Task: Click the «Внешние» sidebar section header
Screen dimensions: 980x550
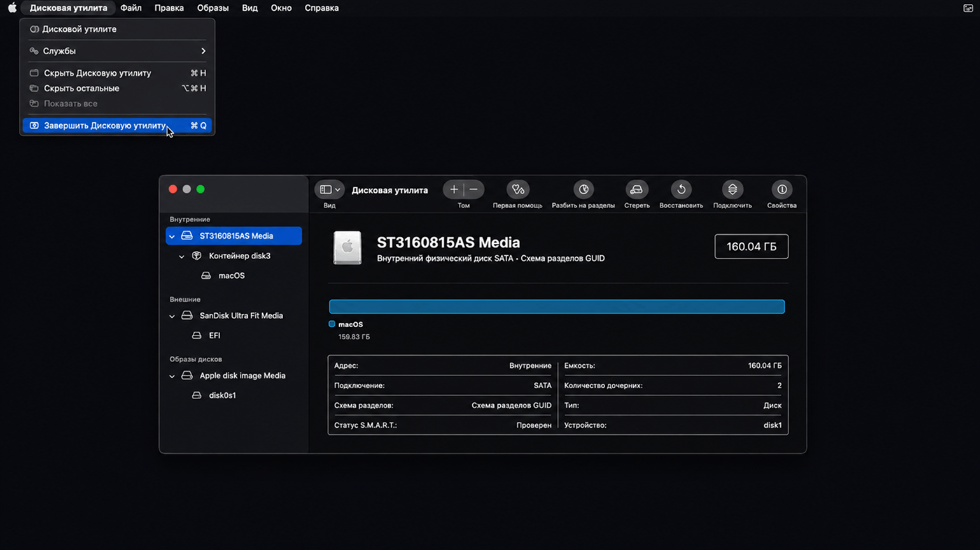Action: (x=185, y=299)
